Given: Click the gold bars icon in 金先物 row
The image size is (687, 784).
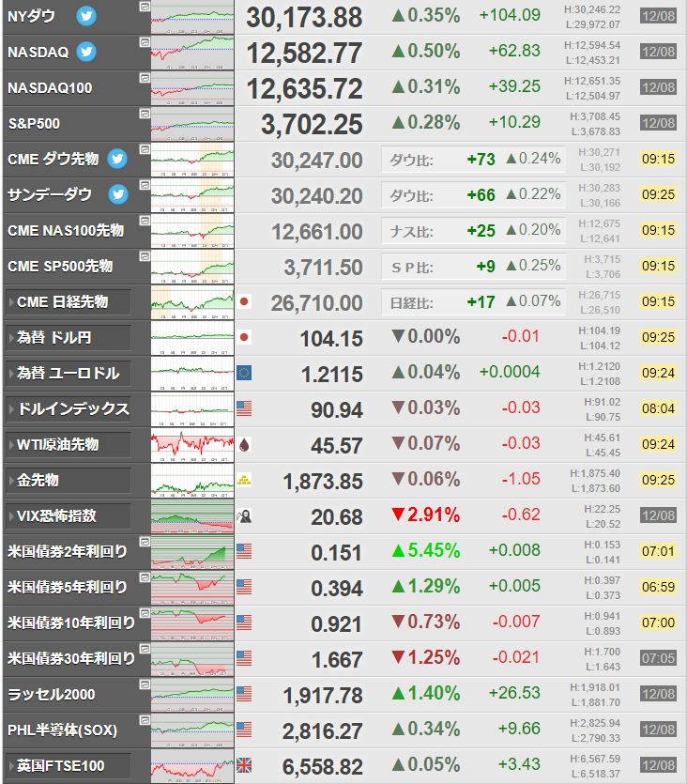Looking at the screenshot, I should coord(244,480).
